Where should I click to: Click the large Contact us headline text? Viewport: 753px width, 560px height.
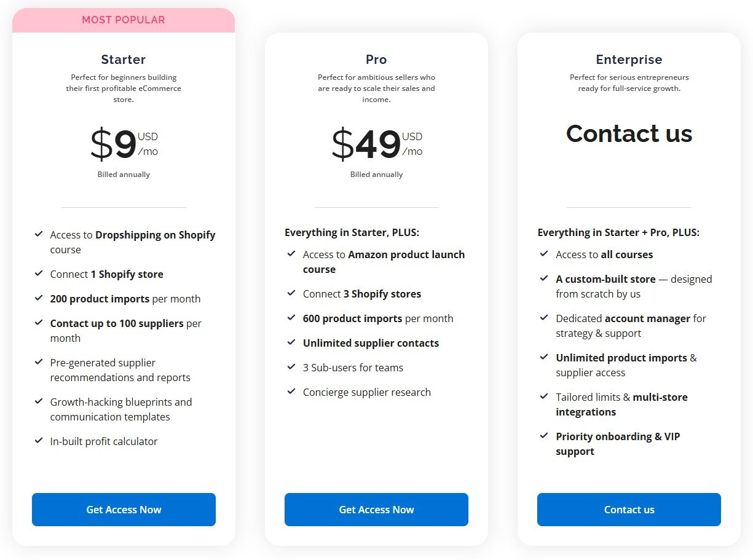(629, 133)
